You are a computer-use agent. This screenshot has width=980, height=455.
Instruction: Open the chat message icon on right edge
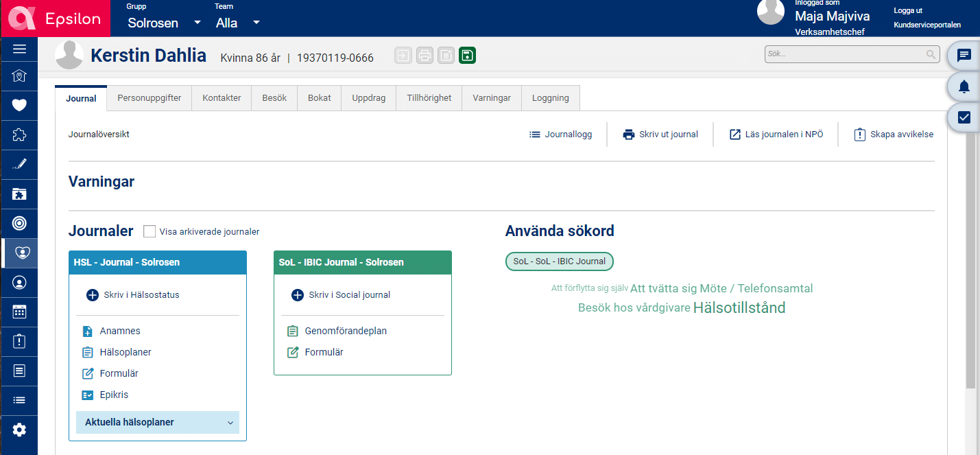click(x=964, y=56)
